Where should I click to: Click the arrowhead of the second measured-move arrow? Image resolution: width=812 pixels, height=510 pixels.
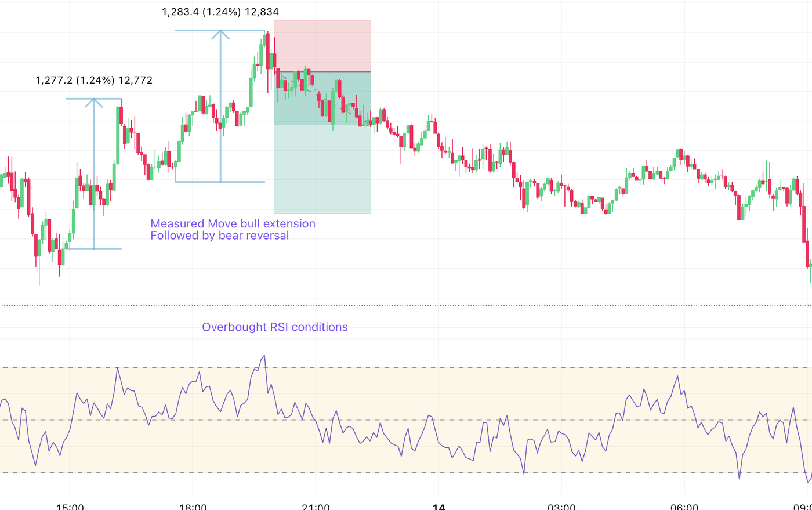[x=220, y=34]
